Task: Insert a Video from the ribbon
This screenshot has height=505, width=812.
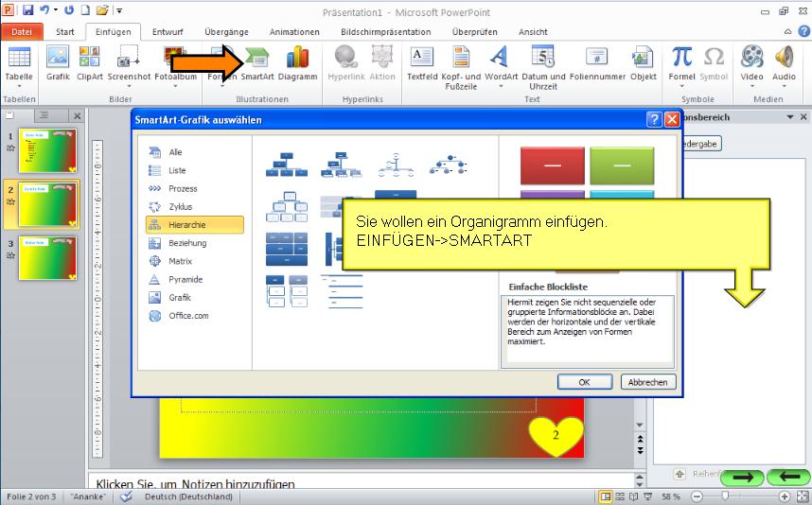Action: 751,62
